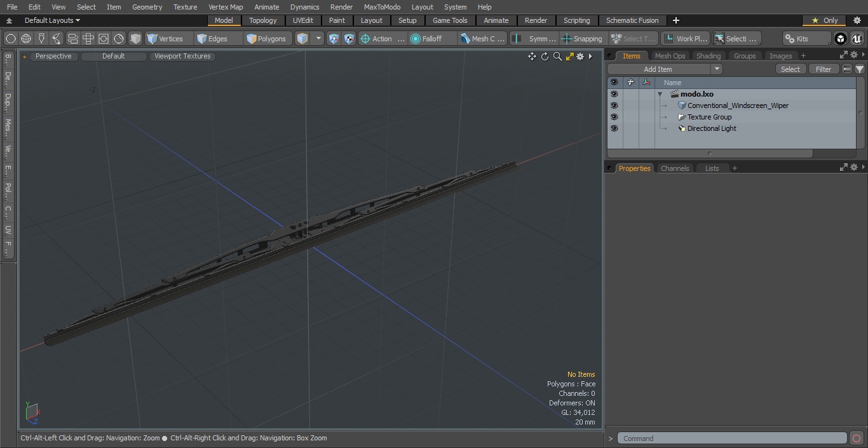The height and width of the screenshot is (448, 868).
Task: Click the circle primitive icon in the toolbar
Action: (10, 39)
